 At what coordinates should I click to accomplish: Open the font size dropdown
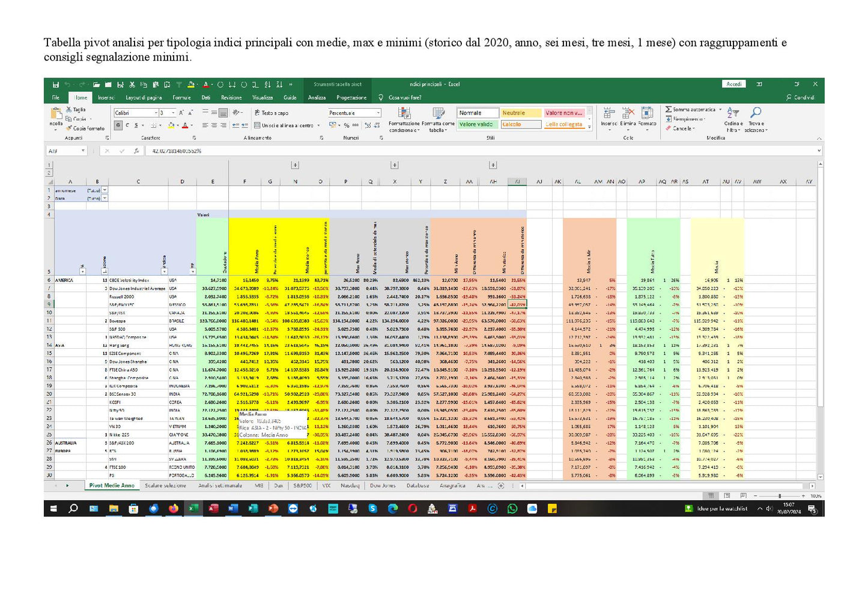tap(174, 113)
